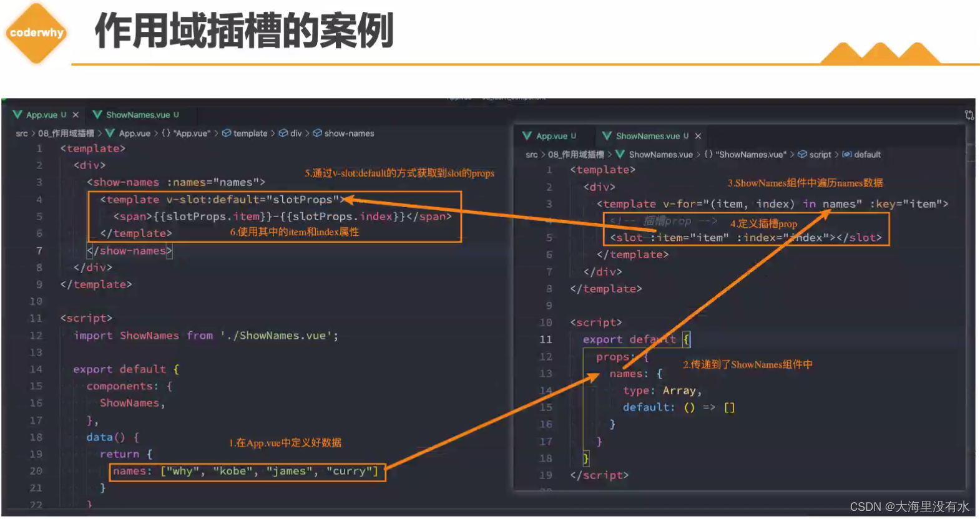Click line number 20 in left editor
Image resolution: width=980 pixels, height=519 pixels.
coord(36,471)
